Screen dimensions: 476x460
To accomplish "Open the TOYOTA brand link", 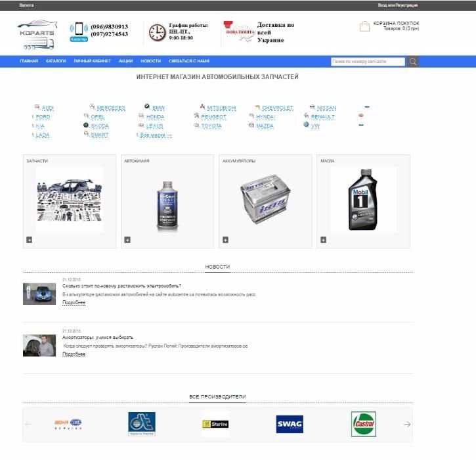I will pos(211,126).
